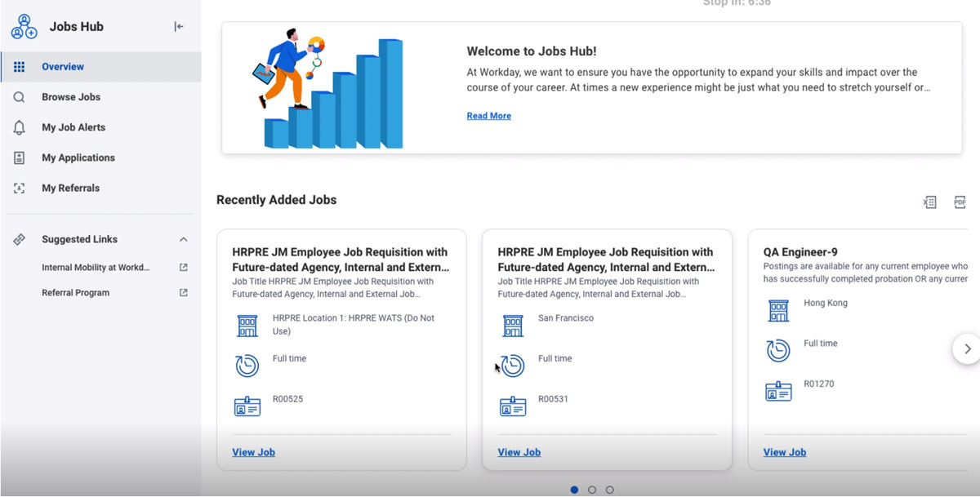980x497 pixels.
Task: Select first carousel page dot
Action: (x=574, y=490)
